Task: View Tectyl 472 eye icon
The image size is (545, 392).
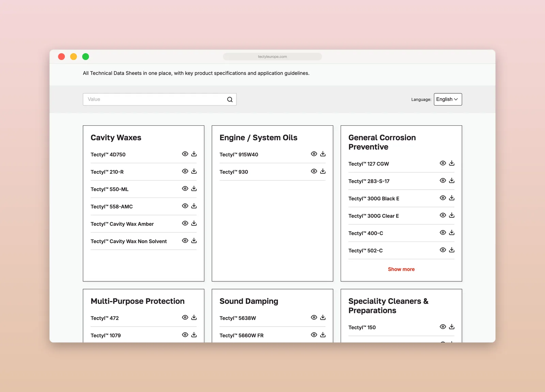Action: [x=185, y=317]
